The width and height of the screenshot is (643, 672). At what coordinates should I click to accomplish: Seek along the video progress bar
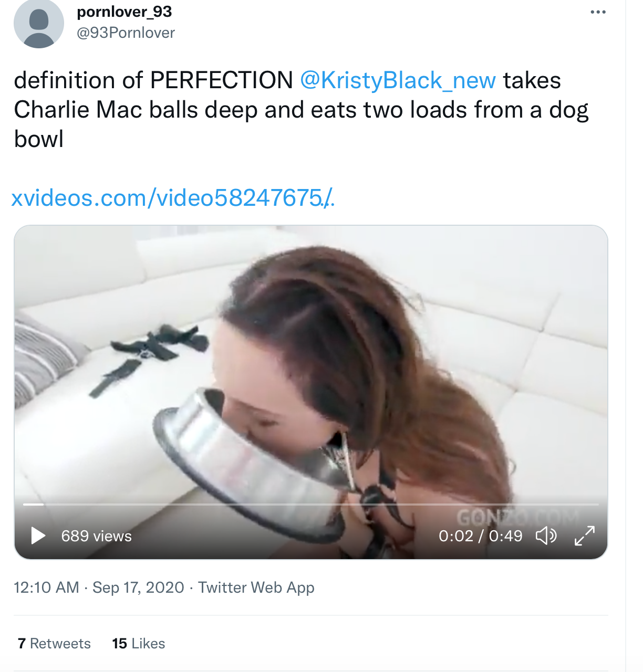pyautogui.click(x=310, y=505)
